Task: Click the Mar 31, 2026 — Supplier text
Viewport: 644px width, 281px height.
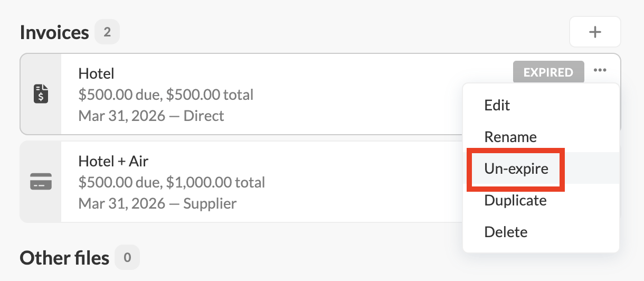Action: click(157, 203)
